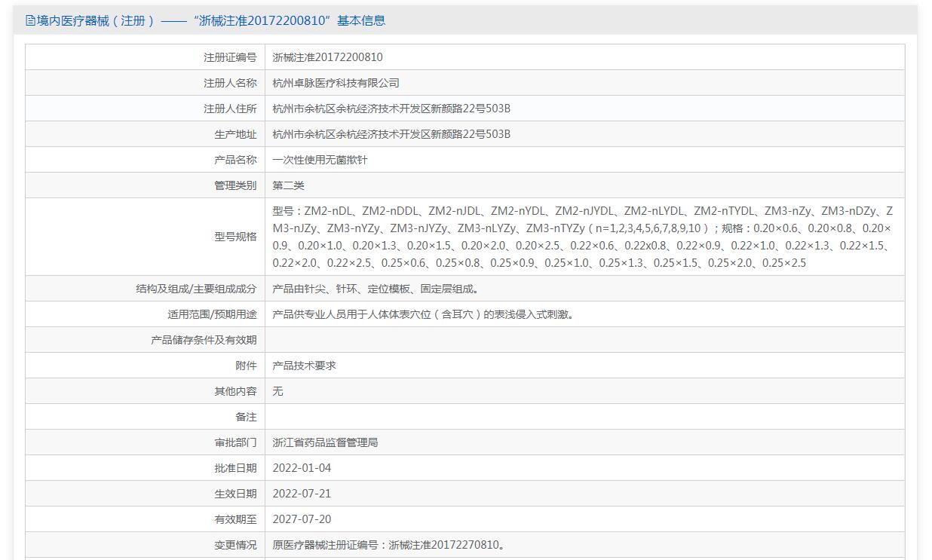932x560 pixels.
Task: Select the value 无 in the 其他内容 row
Action: tap(277, 391)
